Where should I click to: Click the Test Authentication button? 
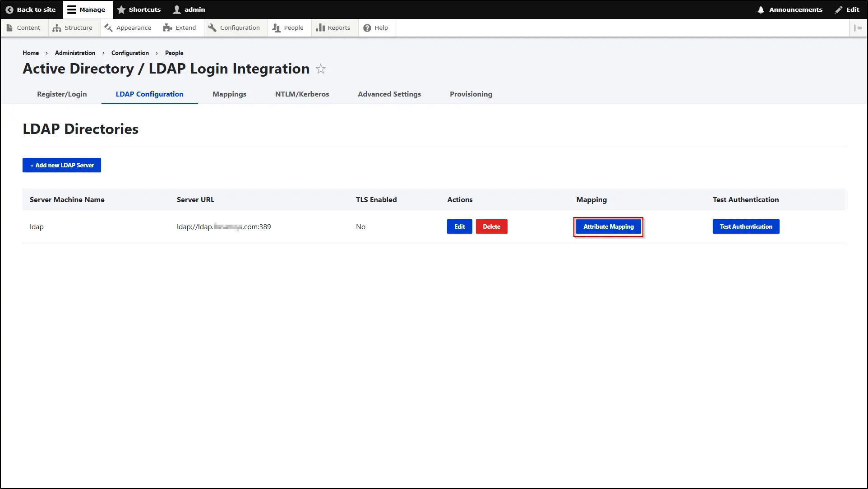(x=746, y=226)
